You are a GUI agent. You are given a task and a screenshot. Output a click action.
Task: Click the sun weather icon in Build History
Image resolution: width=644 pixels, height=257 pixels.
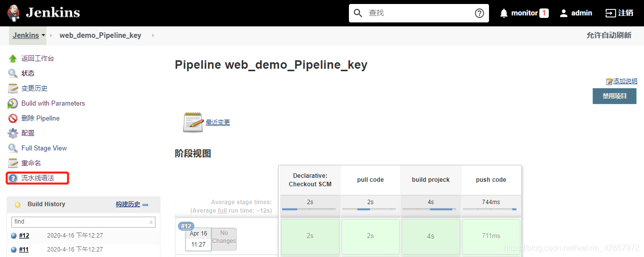click(17, 204)
